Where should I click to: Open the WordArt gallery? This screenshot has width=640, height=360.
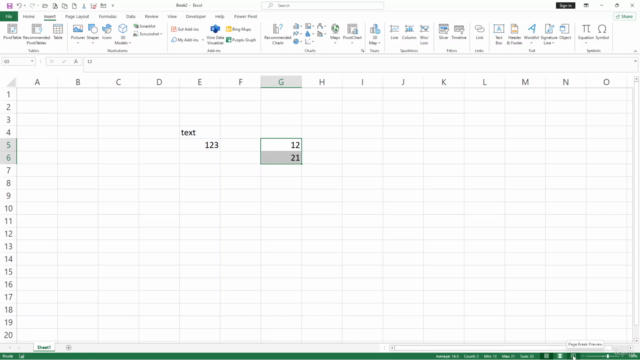531,33
